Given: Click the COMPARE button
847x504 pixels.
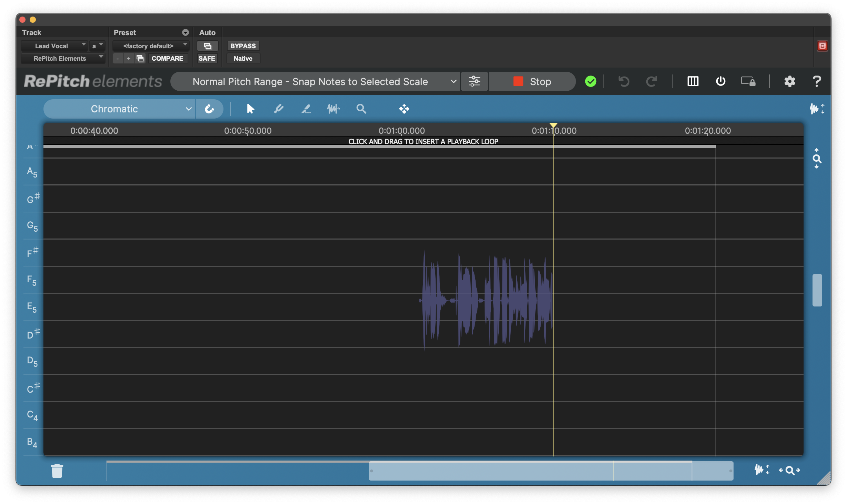Looking at the screenshot, I should click(x=167, y=58).
